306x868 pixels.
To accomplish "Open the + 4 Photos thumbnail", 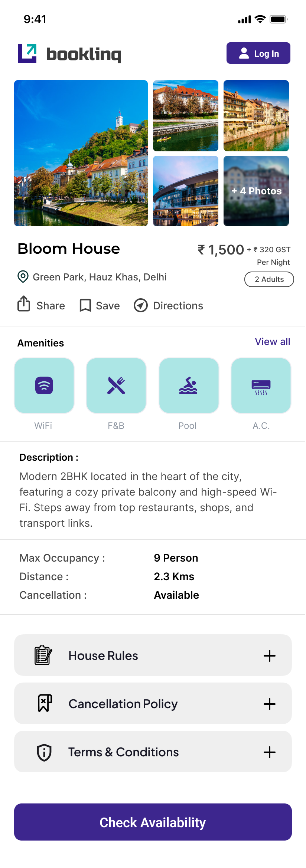I will coord(256,191).
